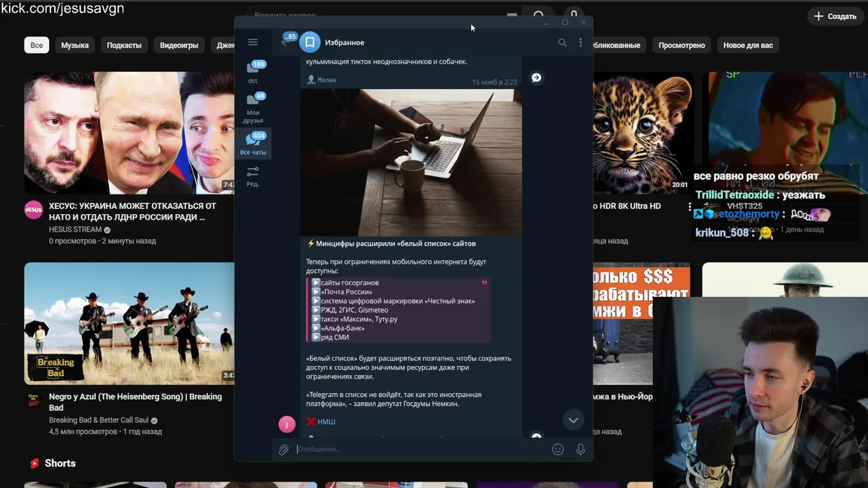This screenshot has height=488, width=868.
Task: Open Telegram hamburger menu
Action: point(253,42)
